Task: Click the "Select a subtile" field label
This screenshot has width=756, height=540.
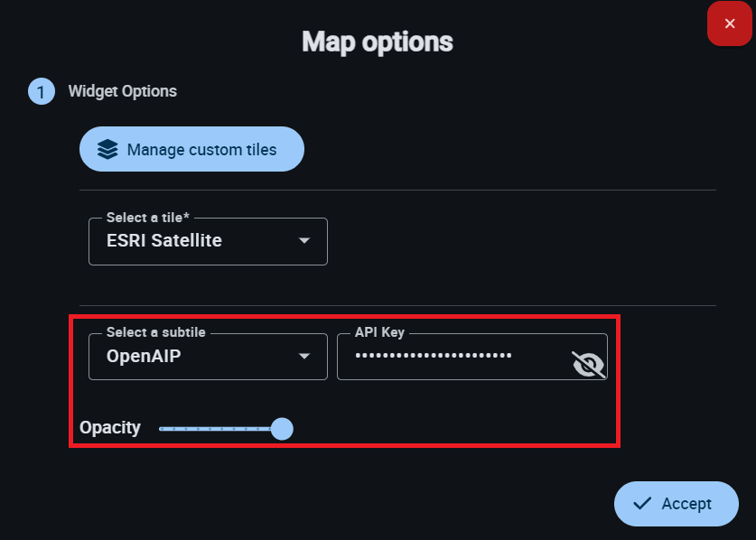Action: point(155,332)
